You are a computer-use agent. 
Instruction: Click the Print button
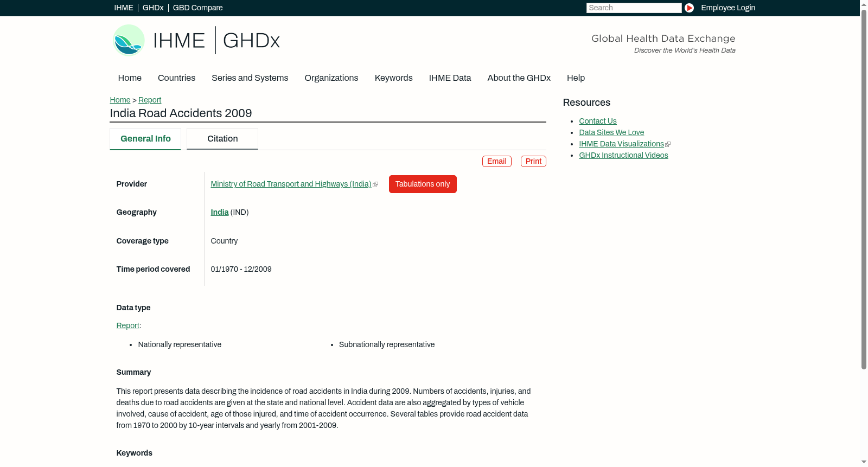(x=533, y=161)
